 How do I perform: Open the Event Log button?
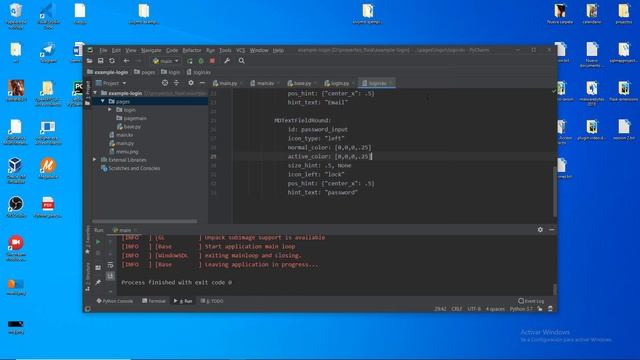coord(531,301)
